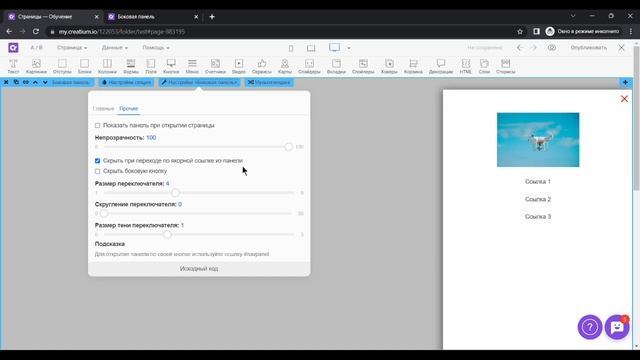Click 'Исходный код' button

(x=199, y=269)
